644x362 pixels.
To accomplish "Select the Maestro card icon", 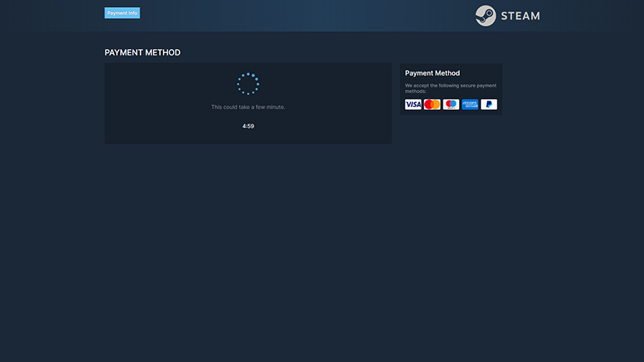I will click(x=451, y=105).
